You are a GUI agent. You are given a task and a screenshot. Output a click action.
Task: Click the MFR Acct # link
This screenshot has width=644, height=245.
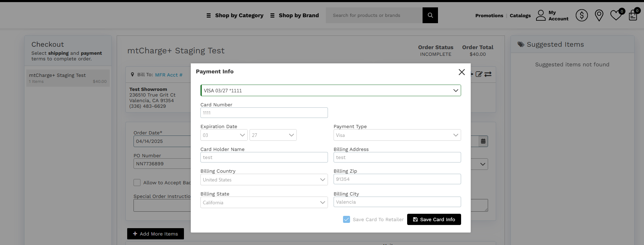pos(169,75)
